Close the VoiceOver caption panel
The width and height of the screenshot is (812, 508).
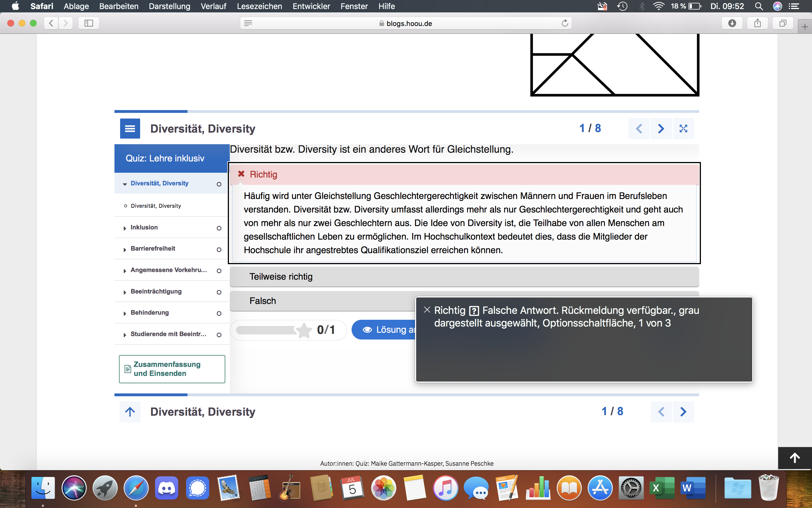(427, 310)
